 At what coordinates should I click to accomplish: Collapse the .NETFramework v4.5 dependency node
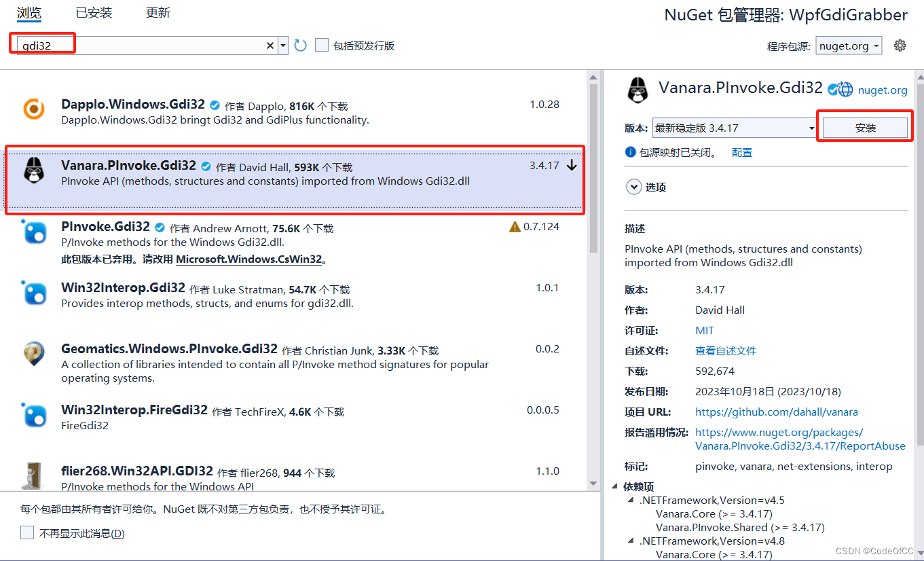point(631,501)
